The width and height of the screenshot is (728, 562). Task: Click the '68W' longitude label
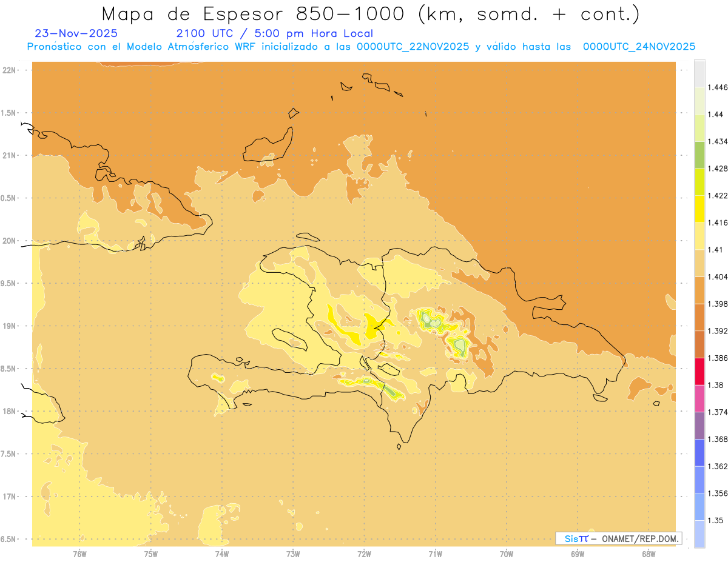649,554
